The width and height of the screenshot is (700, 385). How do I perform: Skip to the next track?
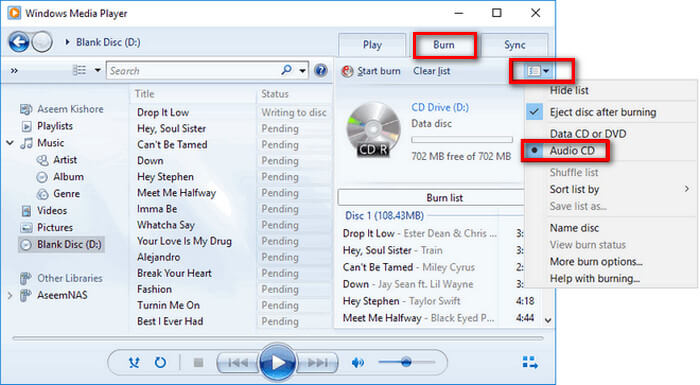pyautogui.click(x=317, y=362)
